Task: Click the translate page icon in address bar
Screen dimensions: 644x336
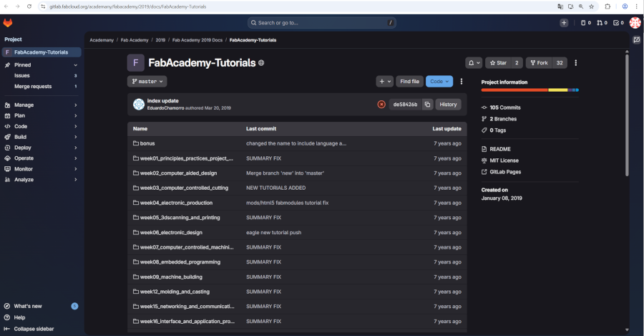Action: [560, 6]
